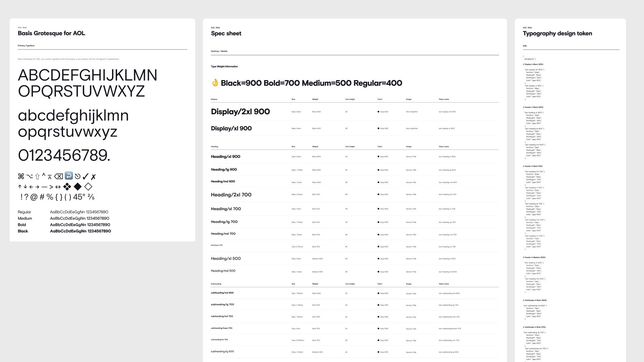
Task: Select the 'Display/2xl 900' sample text
Action: click(240, 112)
